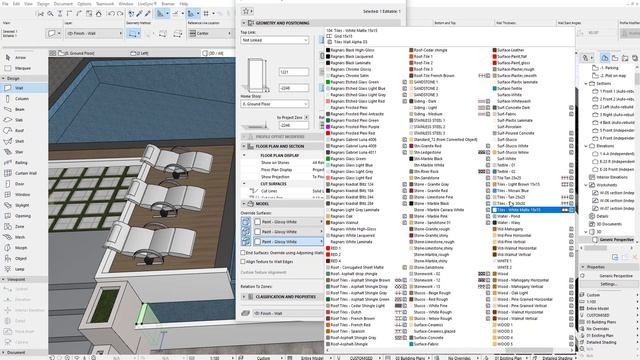
Task: Open the Document menu
Action: [63, 4]
